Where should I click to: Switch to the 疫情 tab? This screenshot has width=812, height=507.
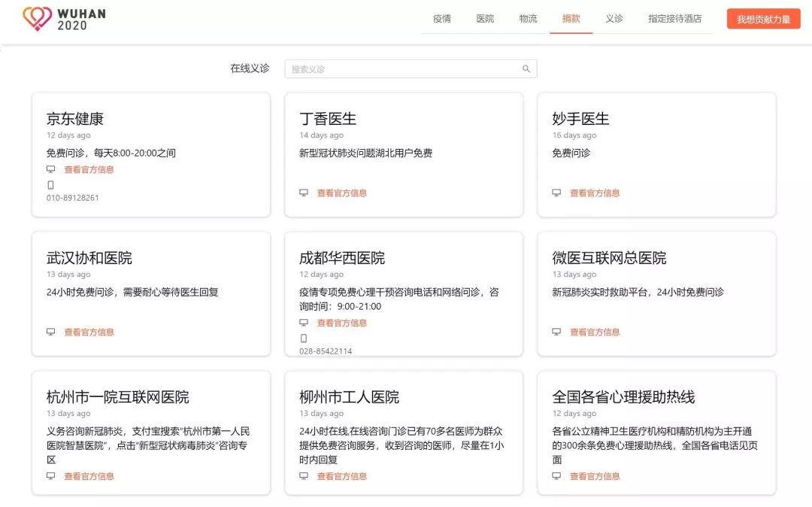coord(441,18)
